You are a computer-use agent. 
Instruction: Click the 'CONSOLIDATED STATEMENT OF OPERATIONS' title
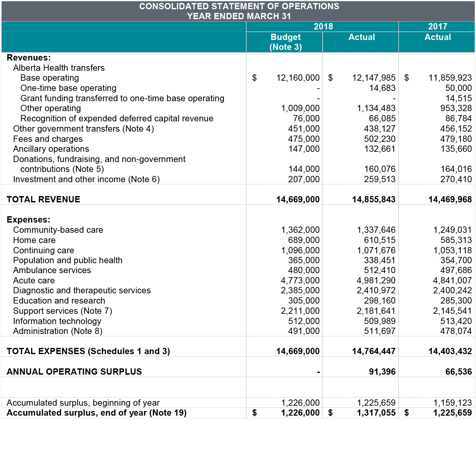(239, 7)
